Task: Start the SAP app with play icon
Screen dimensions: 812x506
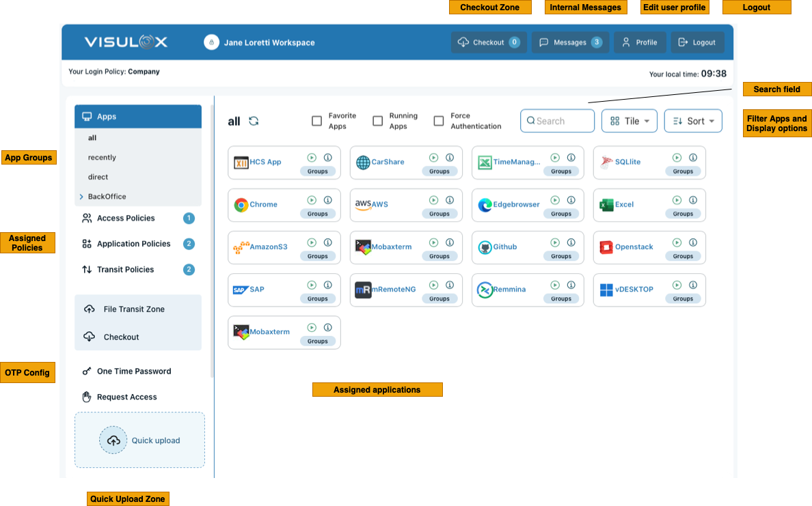Action: [312, 285]
